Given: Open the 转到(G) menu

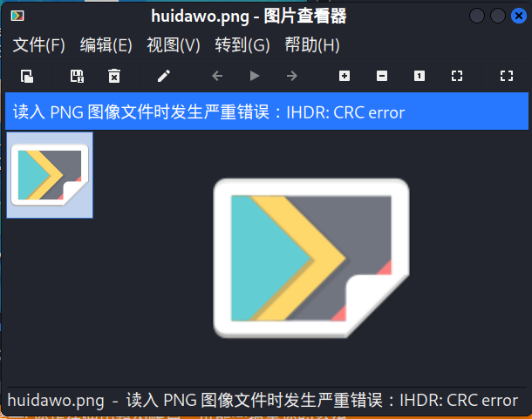Looking at the screenshot, I should pos(242,45).
